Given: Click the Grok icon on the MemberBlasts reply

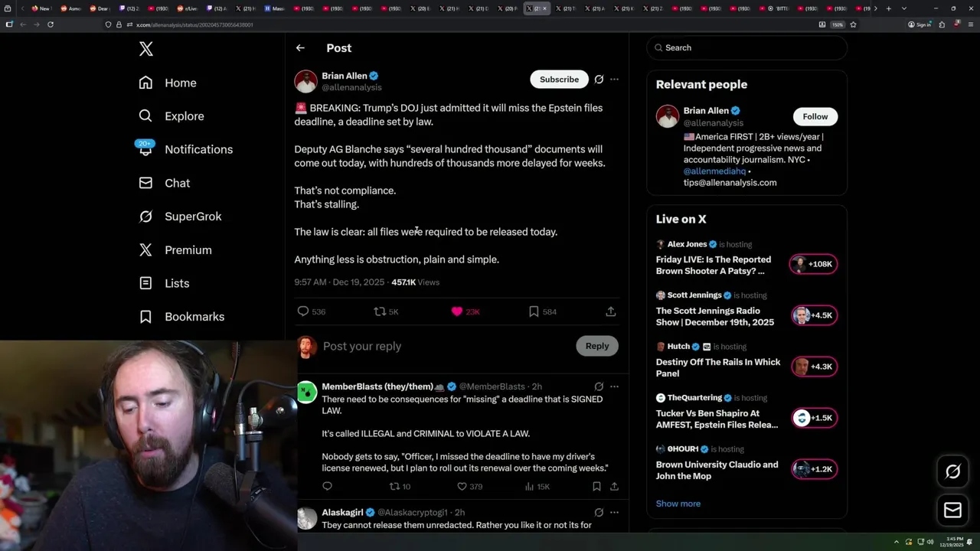Looking at the screenshot, I should tap(599, 386).
